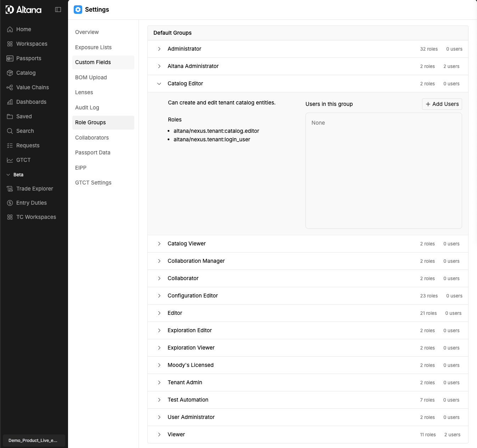Expand the User Administrator group
The image size is (477, 448).
159,417
